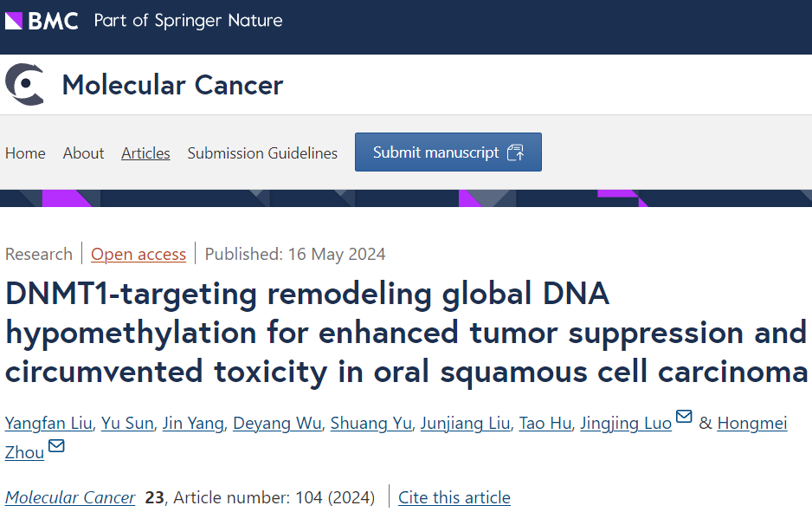The width and height of the screenshot is (812, 512).
Task: Click the Submit manuscript button
Action: (x=448, y=151)
